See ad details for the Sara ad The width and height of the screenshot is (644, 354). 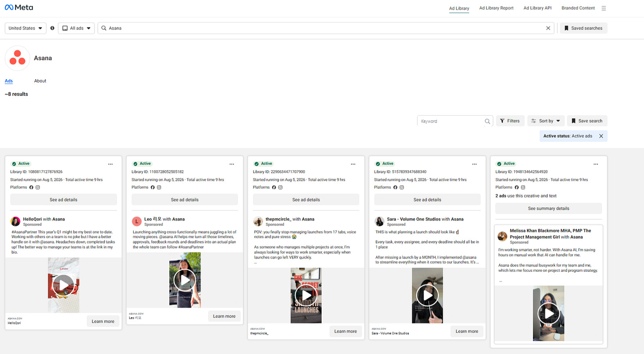(x=427, y=200)
